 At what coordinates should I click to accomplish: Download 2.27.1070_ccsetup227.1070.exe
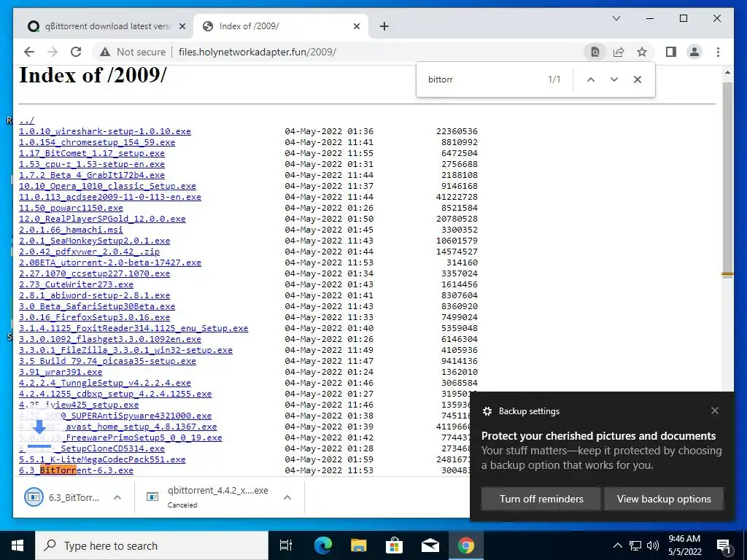point(94,274)
